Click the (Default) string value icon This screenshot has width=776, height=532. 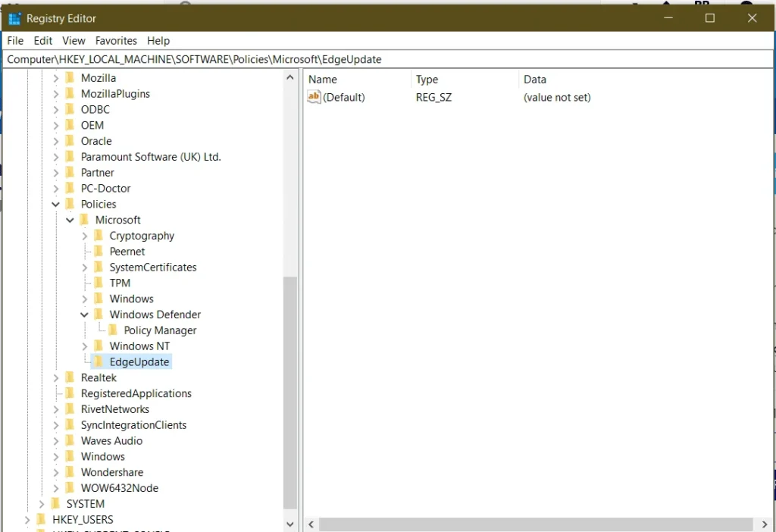click(314, 97)
